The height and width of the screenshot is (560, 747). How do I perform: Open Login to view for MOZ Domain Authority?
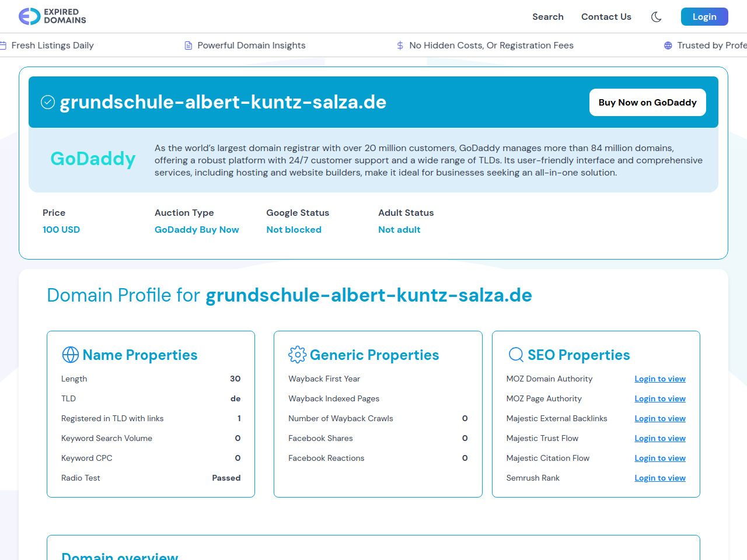pyautogui.click(x=659, y=379)
